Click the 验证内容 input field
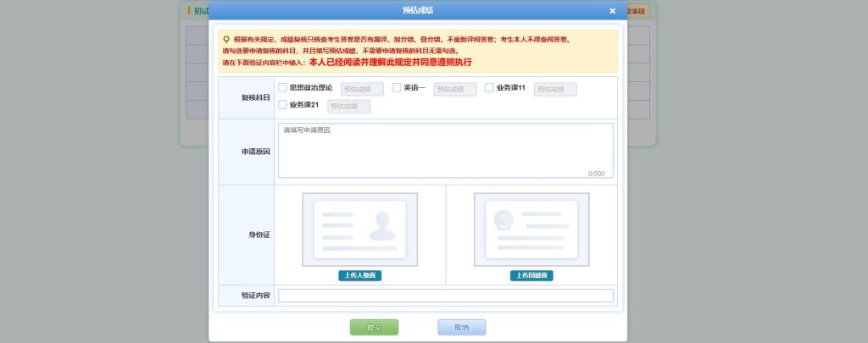This screenshot has width=868, height=343. [445, 296]
